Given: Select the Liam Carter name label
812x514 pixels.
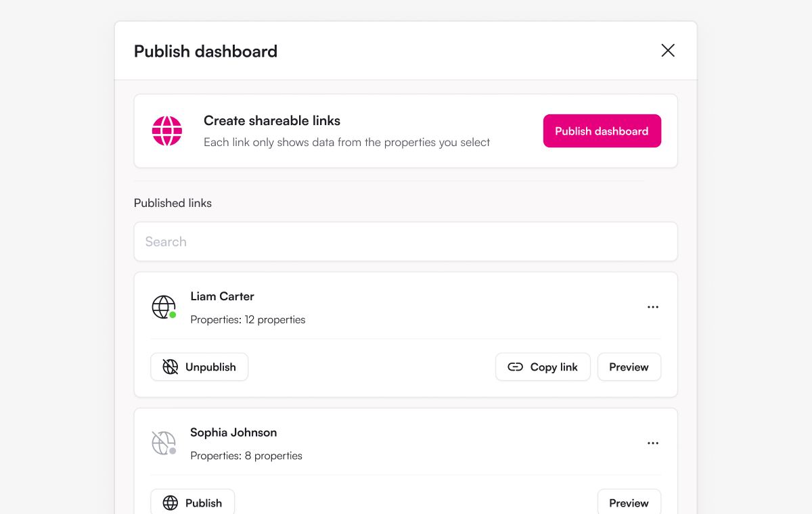Looking at the screenshot, I should pyautogui.click(x=223, y=296).
